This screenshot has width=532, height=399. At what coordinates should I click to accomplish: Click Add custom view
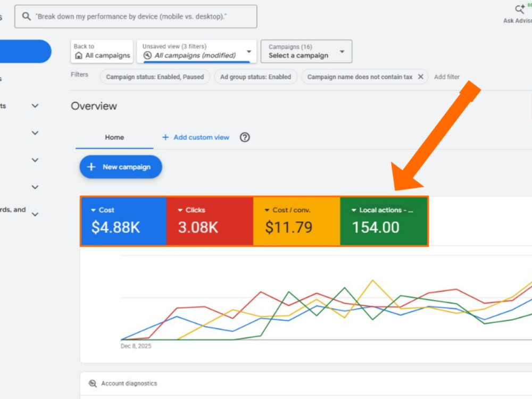point(201,137)
